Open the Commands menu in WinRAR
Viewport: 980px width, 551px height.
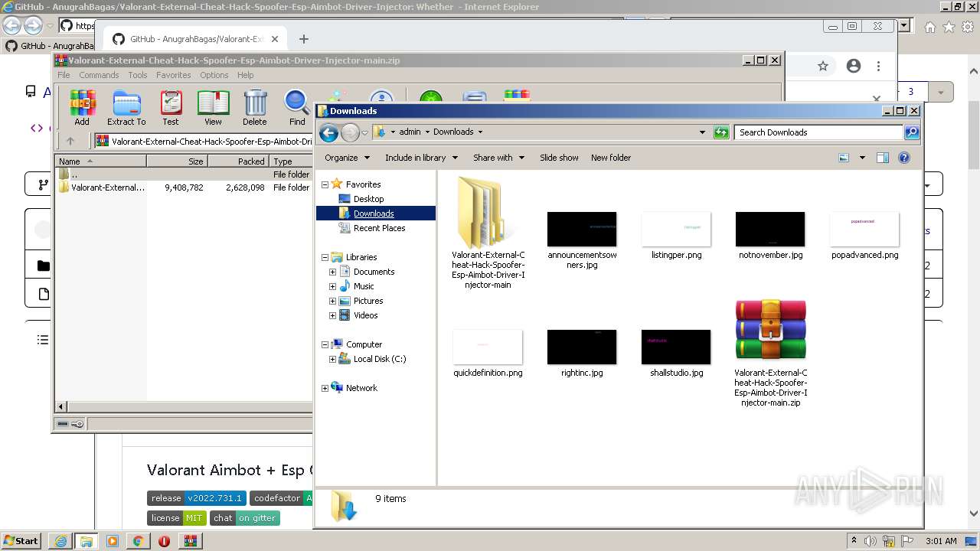point(99,75)
